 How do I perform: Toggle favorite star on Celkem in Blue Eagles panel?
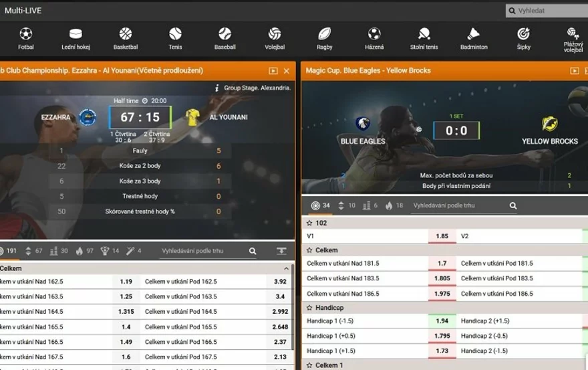309,250
